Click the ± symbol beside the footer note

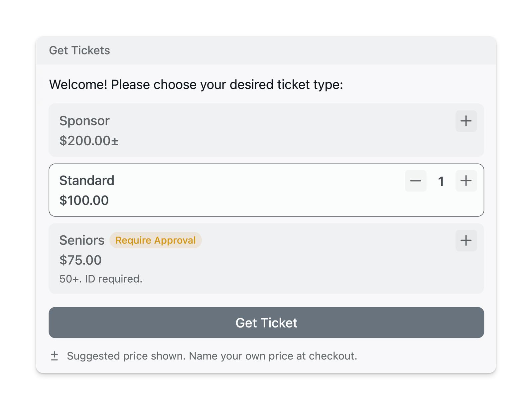coord(55,356)
